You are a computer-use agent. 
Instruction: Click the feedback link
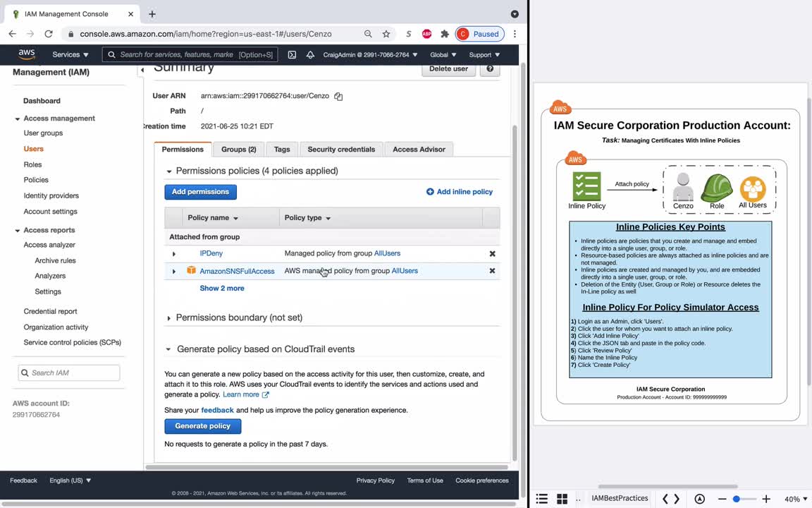click(x=218, y=410)
